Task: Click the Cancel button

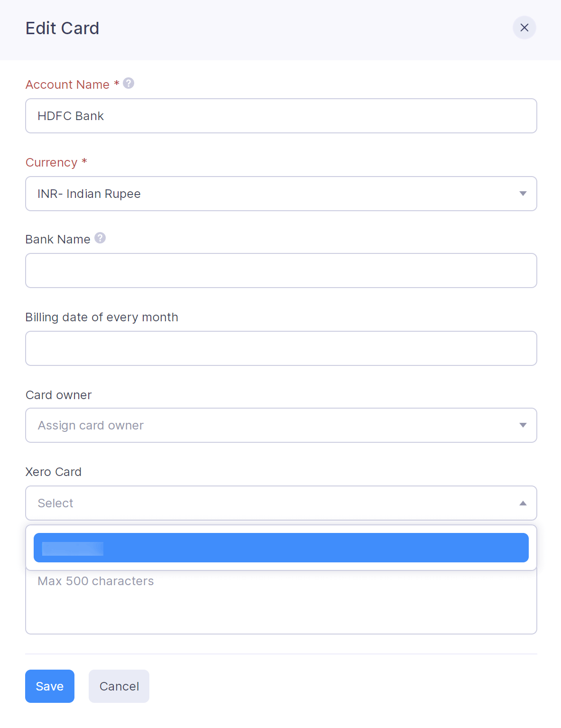Action: (119, 686)
